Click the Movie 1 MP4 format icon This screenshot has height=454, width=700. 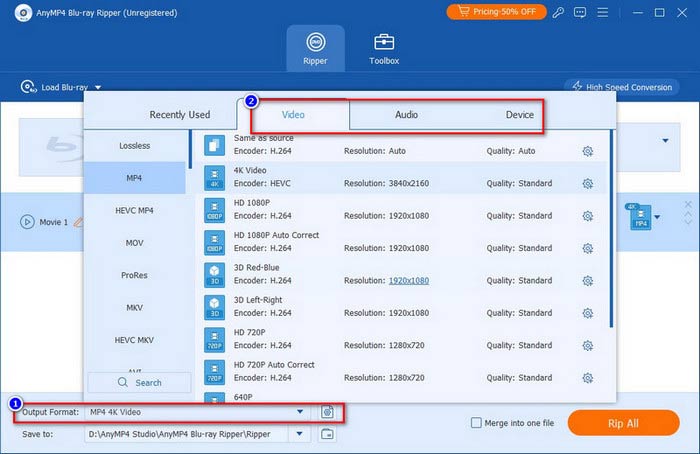pyautogui.click(x=640, y=217)
